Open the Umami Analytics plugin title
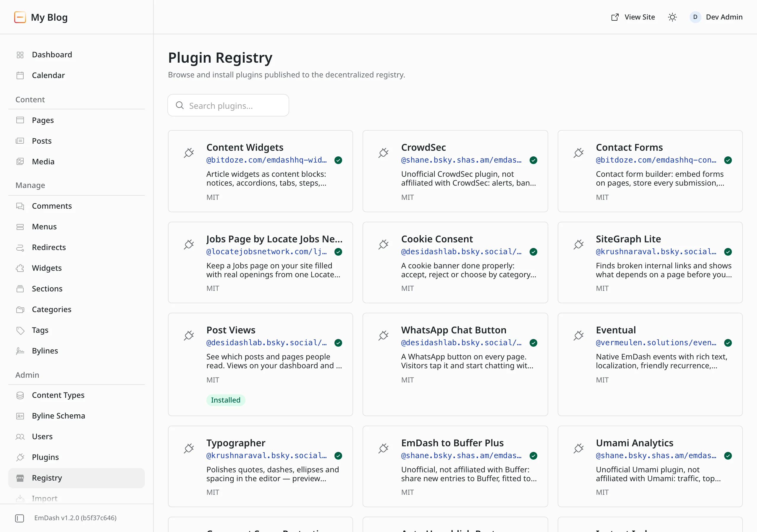757x532 pixels. click(634, 443)
